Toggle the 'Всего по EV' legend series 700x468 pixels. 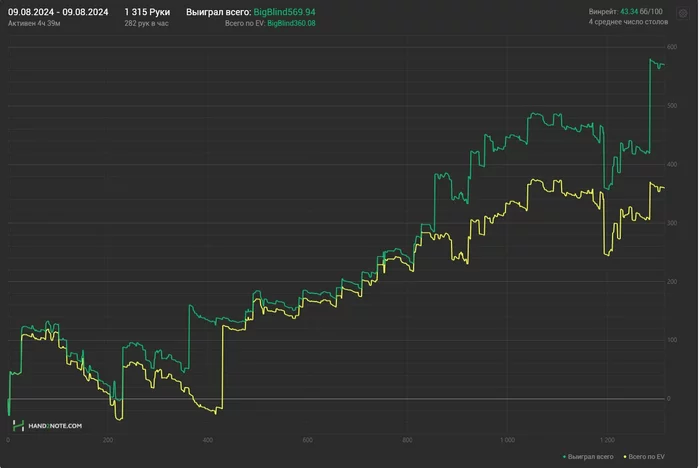[644, 456]
